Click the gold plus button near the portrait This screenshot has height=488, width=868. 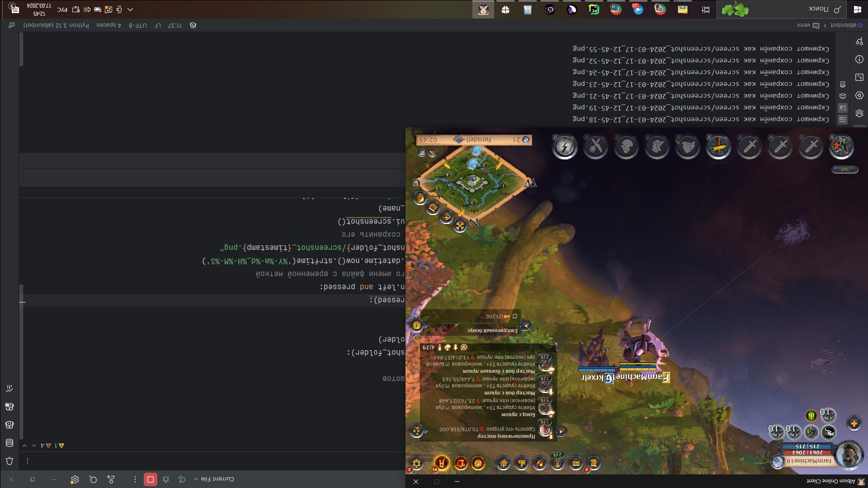pyautogui.click(x=854, y=423)
